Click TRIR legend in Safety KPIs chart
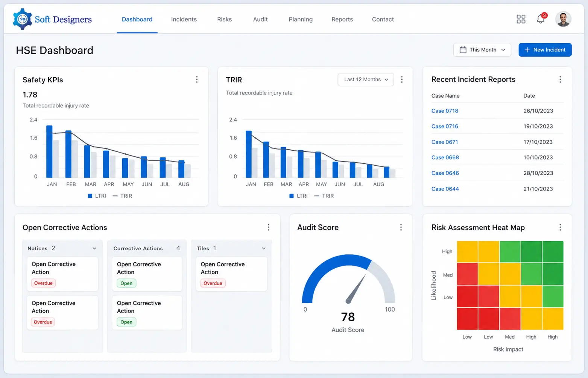This screenshot has width=588, height=378. pyautogui.click(x=122, y=196)
